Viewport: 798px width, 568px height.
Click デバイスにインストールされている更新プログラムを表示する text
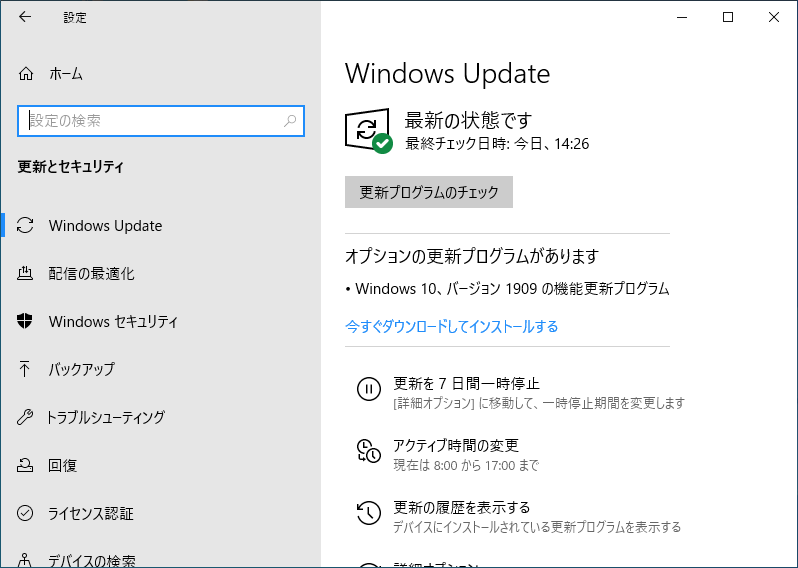coord(537,527)
